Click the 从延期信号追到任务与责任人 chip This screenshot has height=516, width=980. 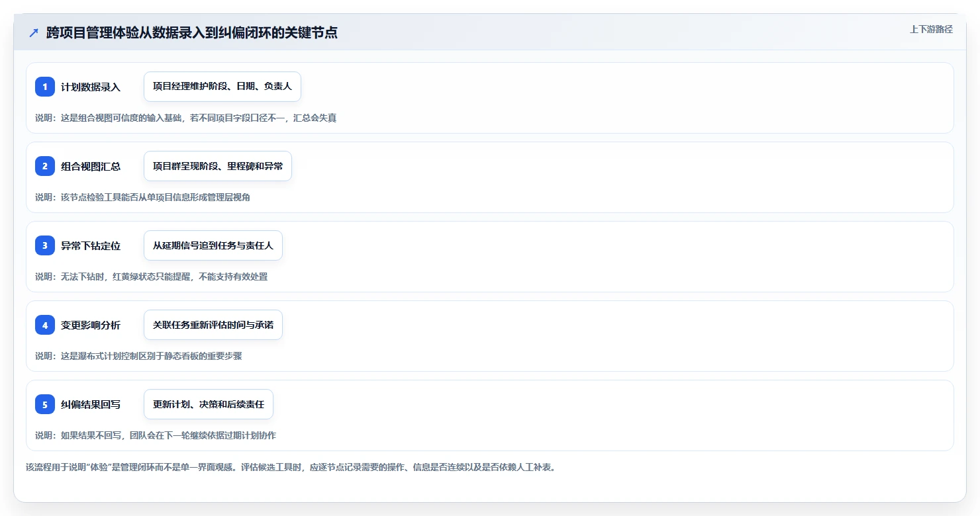point(213,245)
